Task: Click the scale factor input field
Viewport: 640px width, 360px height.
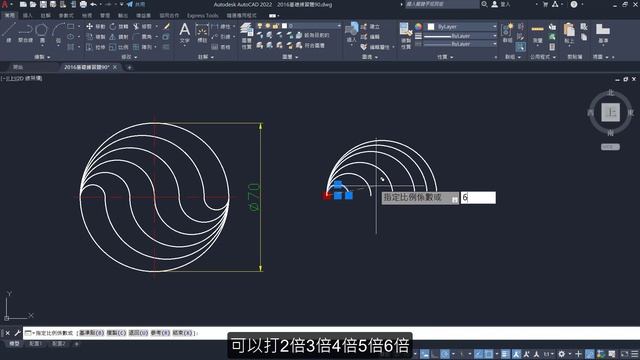Action: coord(478,198)
